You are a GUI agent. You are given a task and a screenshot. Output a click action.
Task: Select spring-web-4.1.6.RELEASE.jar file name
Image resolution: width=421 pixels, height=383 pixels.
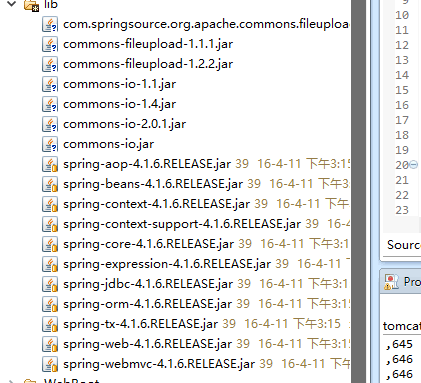point(147,344)
